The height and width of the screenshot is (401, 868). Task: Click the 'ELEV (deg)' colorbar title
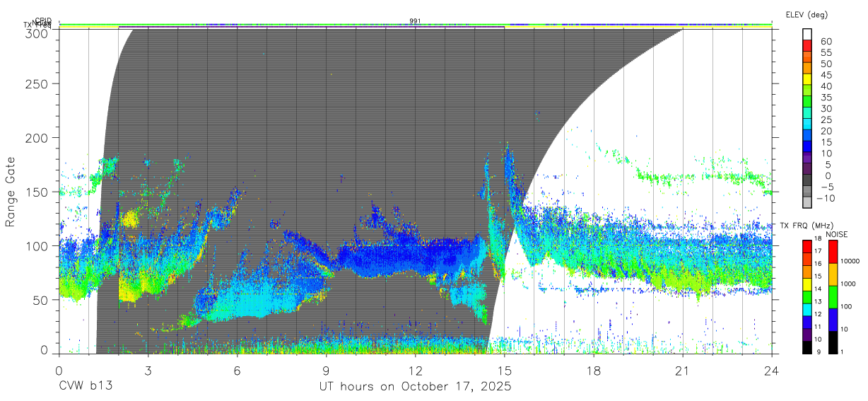pos(807,15)
